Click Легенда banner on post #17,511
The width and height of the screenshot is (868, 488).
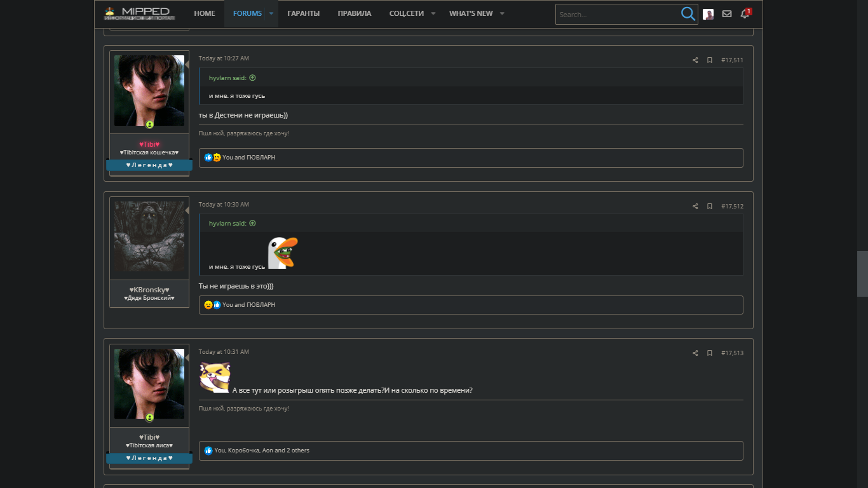click(x=149, y=165)
